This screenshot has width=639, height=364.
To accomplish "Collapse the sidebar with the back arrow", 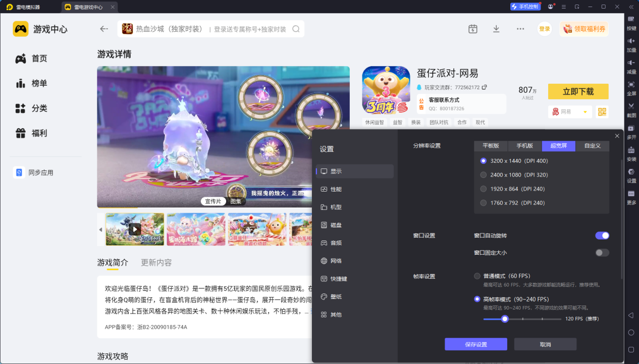I will [103, 29].
